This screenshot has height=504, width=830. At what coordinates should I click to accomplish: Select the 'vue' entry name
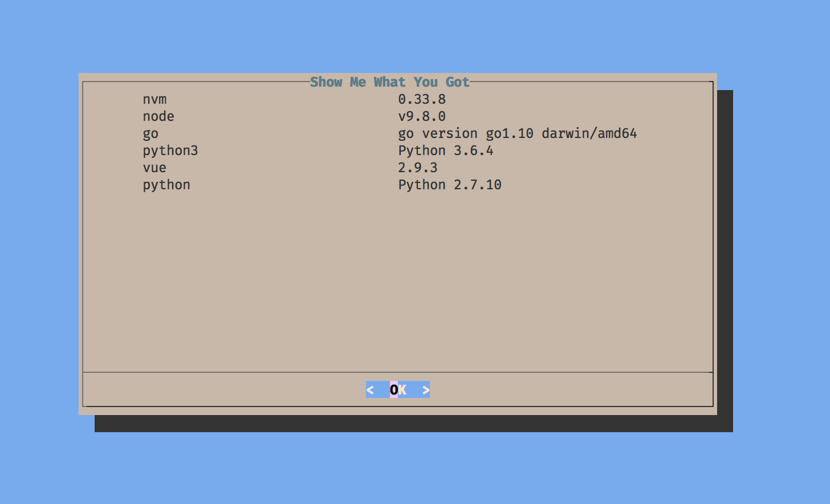coord(154,168)
